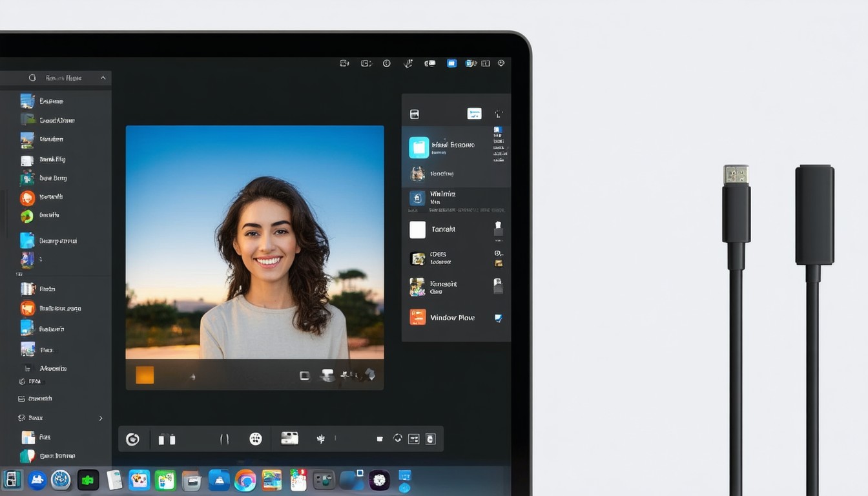Click the cyan app icon in right panel
The height and width of the screenshot is (496, 868).
[x=419, y=148]
